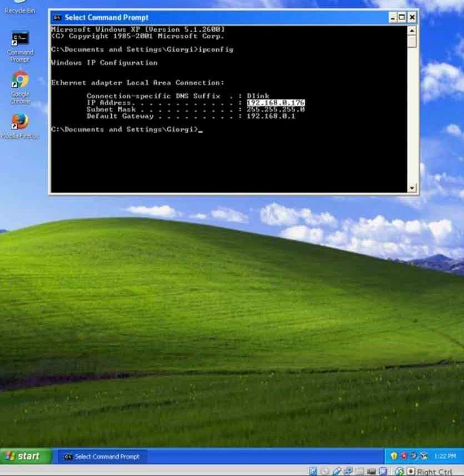The image size is (464, 476).
Task: Click the highlighted IP address 192.168.0.176
Action: [x=276, y=103]
